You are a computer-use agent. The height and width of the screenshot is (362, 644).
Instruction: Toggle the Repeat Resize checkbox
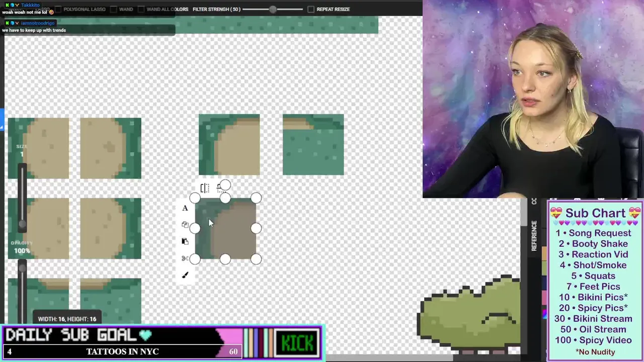pyautogui.click(x=311, y=9)
